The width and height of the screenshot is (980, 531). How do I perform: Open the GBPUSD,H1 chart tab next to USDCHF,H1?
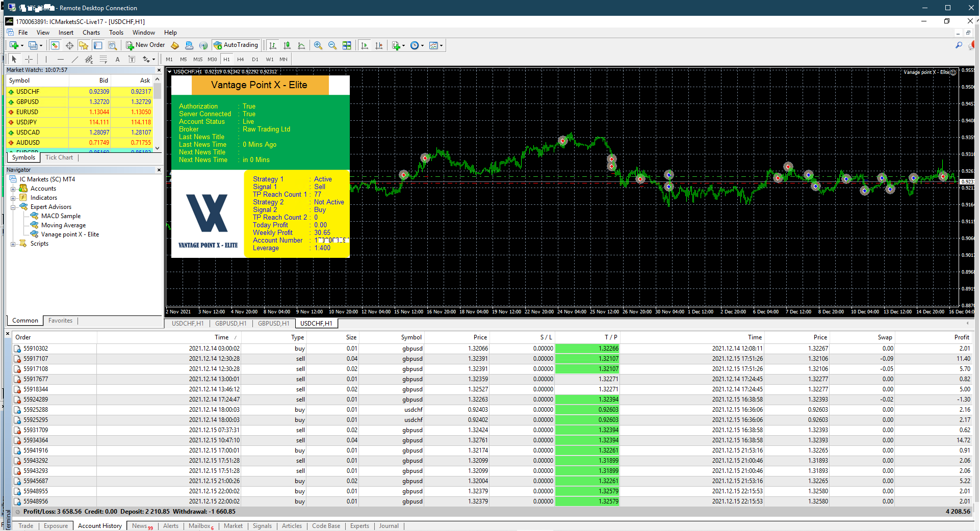click(x=230, y=324)
